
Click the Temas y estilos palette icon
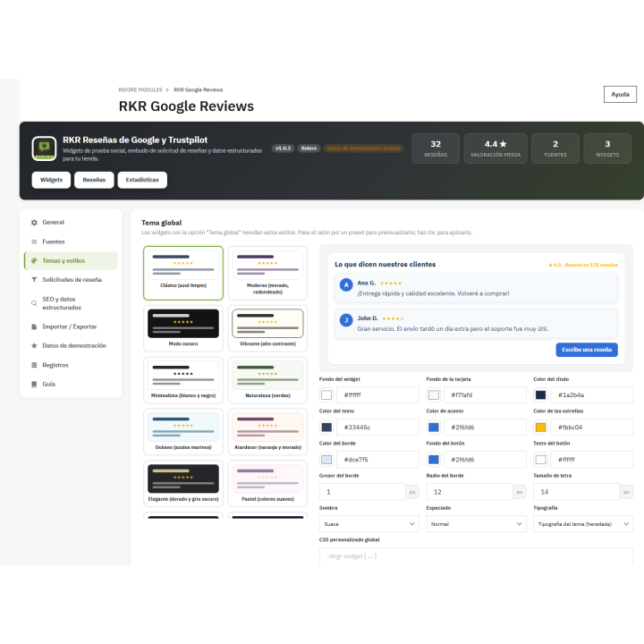pyautogui.click(x=34, y=260)
